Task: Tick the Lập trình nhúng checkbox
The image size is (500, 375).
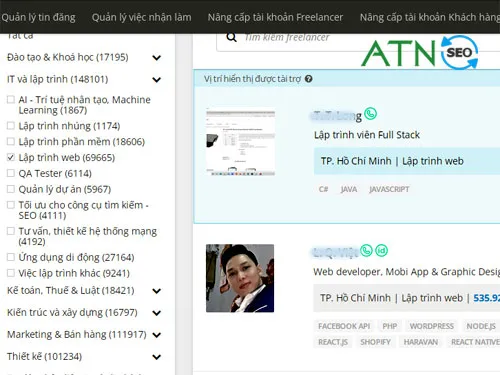Action: click(11, 126)
